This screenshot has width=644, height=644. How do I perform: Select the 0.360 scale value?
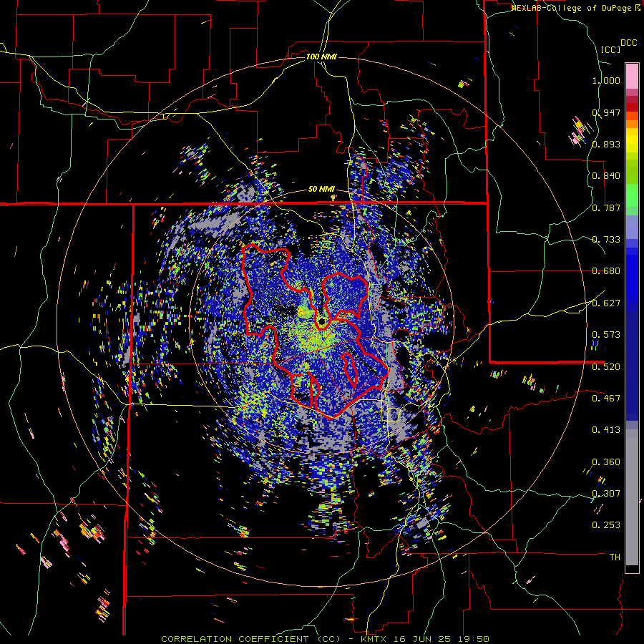(x=606, y=462)
